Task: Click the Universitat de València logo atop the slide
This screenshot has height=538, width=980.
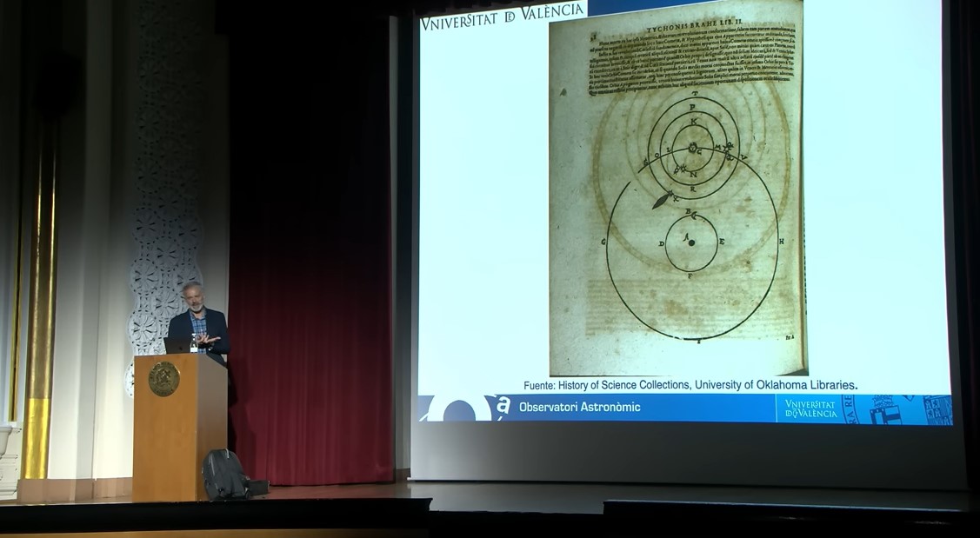Action: pos(502,14)
